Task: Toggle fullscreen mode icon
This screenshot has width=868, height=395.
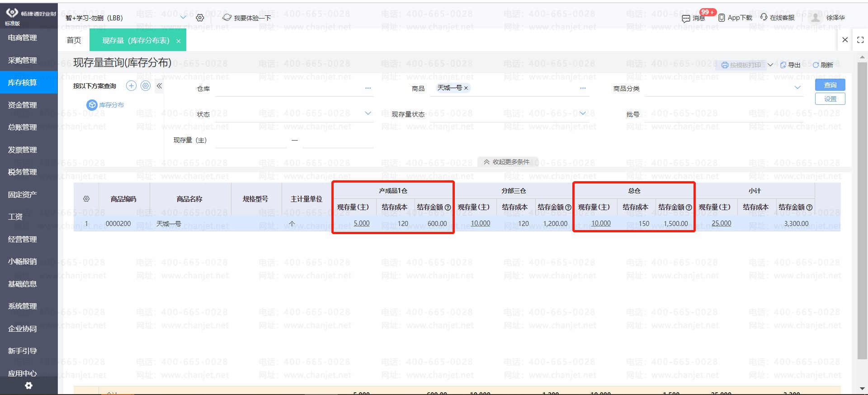Action: point(860,40)
